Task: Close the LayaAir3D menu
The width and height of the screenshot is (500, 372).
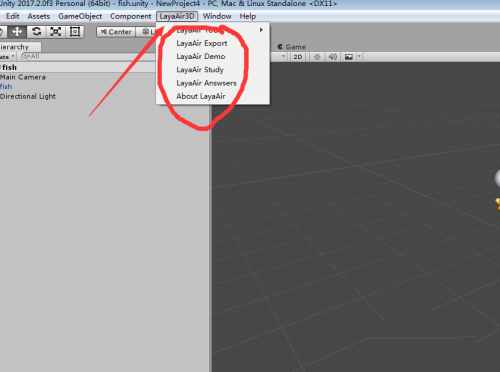Action: click(177, 16)
